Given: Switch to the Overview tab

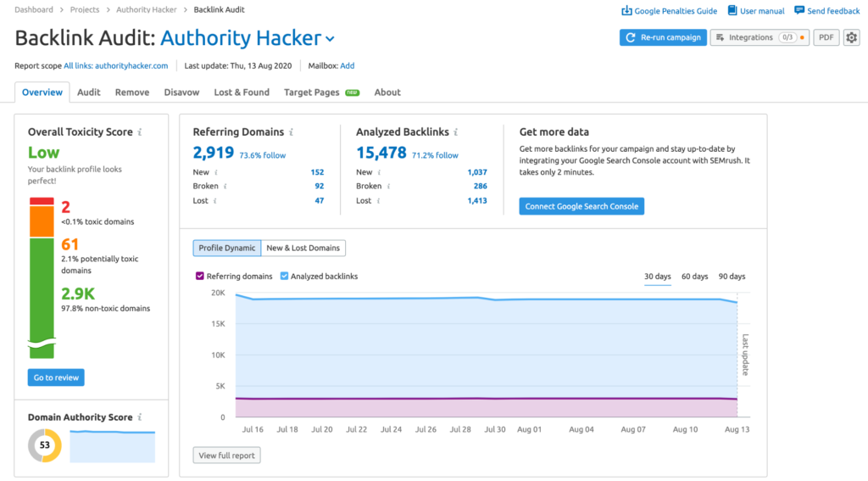Looking at the screenshot, I should (x=42, y=92).
